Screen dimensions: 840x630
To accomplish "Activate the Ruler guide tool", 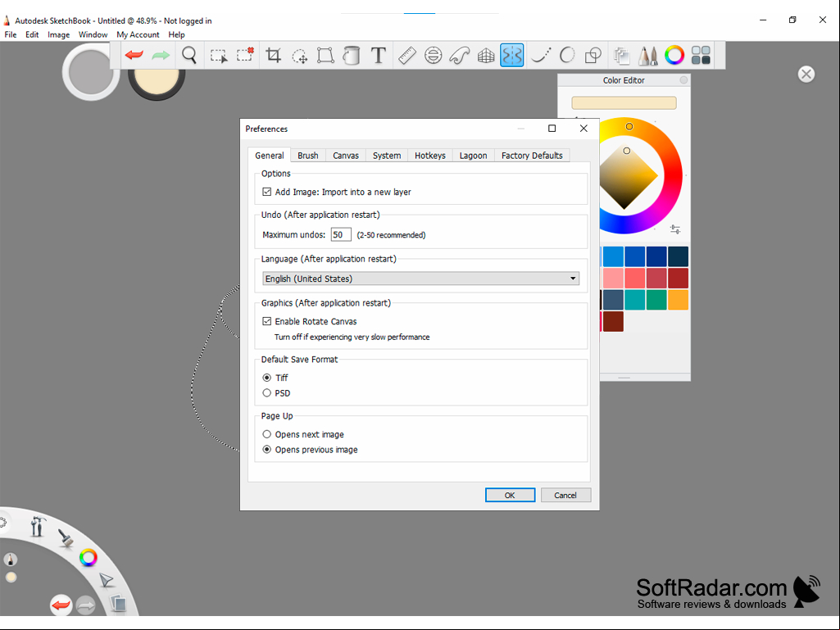I will point(407,55).
